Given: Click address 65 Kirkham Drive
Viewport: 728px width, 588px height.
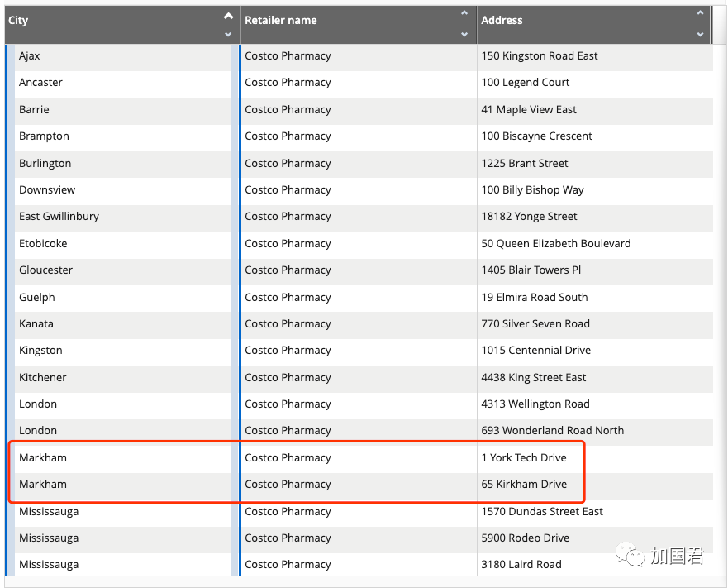Looking at the screenshot, I should [x=524, y=484].
